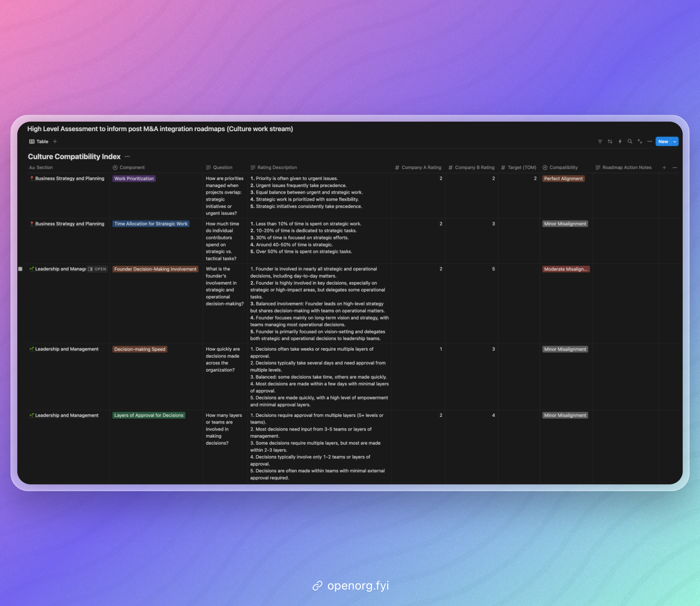Open three-dot menu beside Culture Compatibility Index
This screenshot has width=700, height=606.
tap(127, 157)
